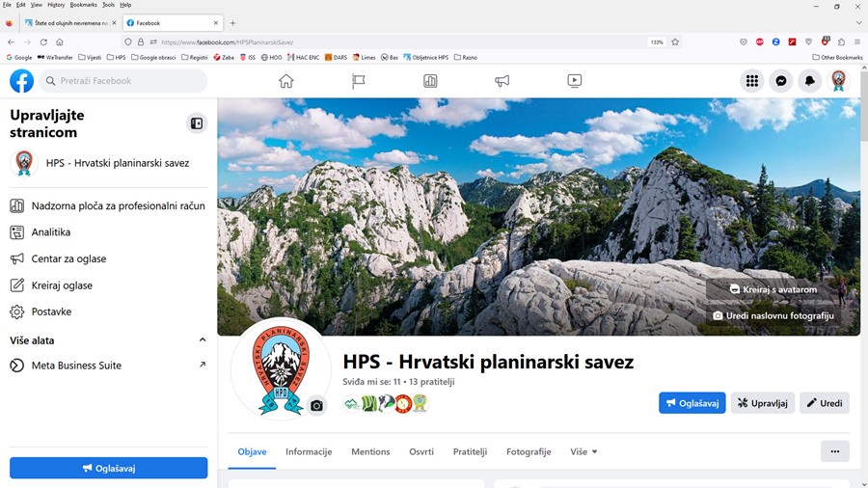Open a new browser tab
This screenshot has width=868, height=488.
click(232, 23)
